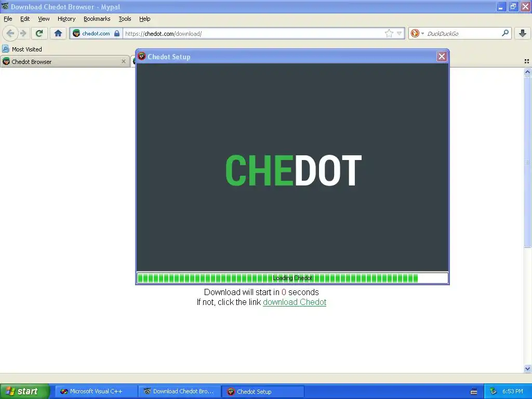Click the keyboard icon in system tray

[x=474, y=392]
